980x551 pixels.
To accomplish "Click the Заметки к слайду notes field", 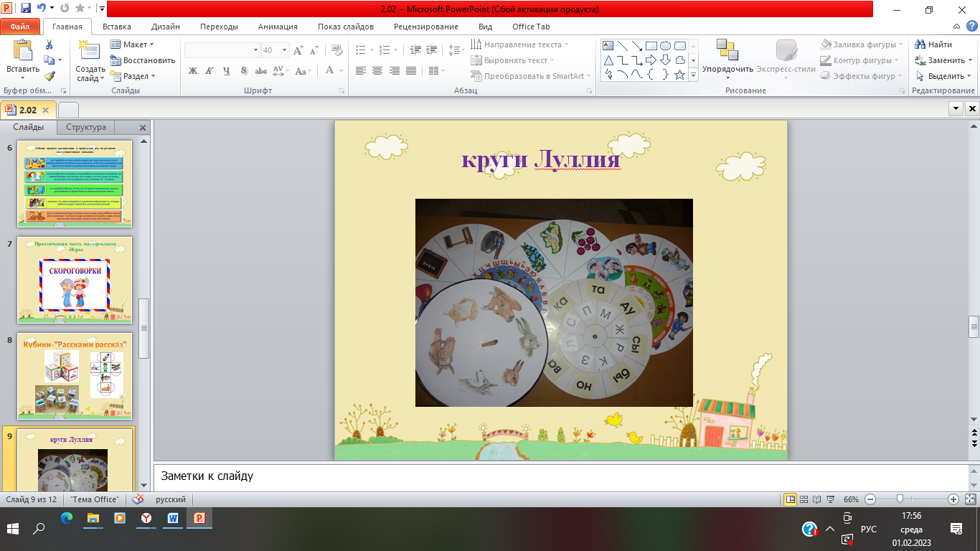I will (560, 476).
